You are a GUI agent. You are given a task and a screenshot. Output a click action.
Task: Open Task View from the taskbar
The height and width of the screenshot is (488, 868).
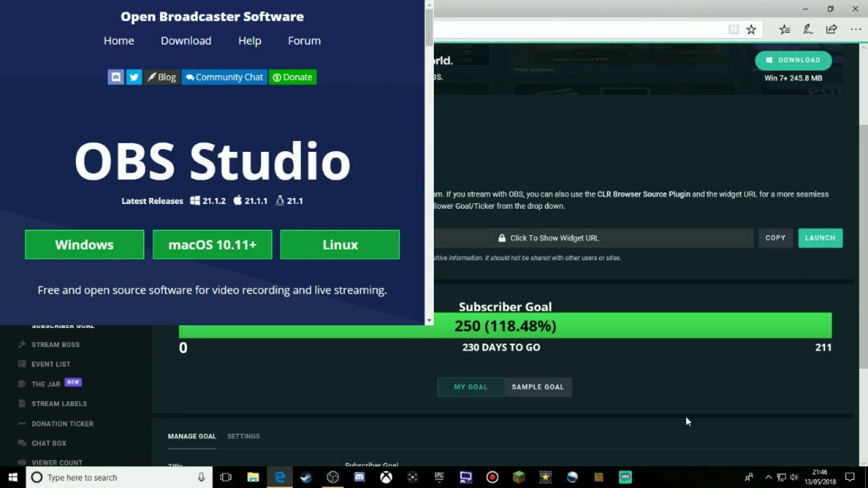coord(226,477)
